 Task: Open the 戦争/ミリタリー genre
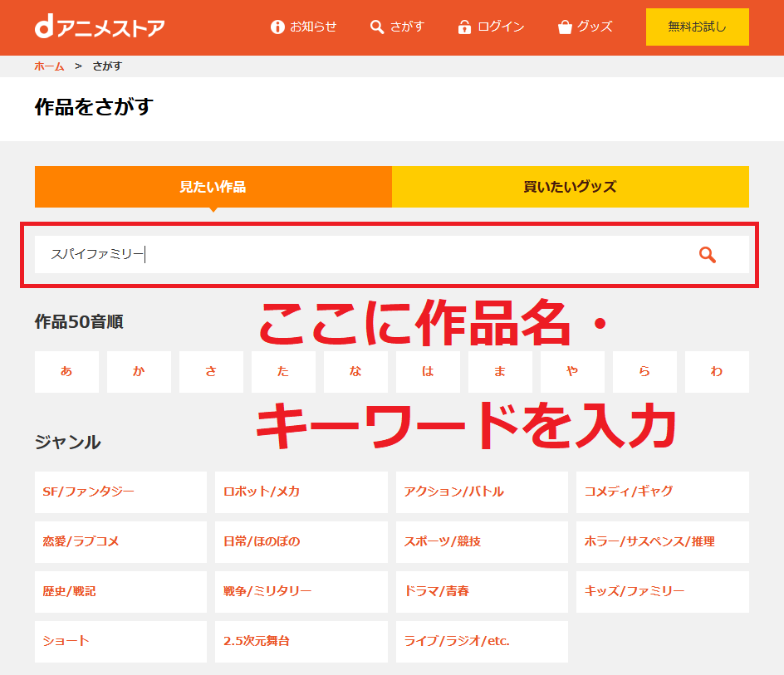coord(301,592)
